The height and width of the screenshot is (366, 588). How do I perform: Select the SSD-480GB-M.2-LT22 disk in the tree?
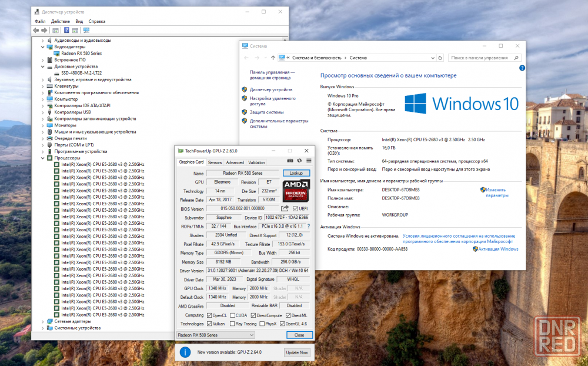click(x=81, y=73)
